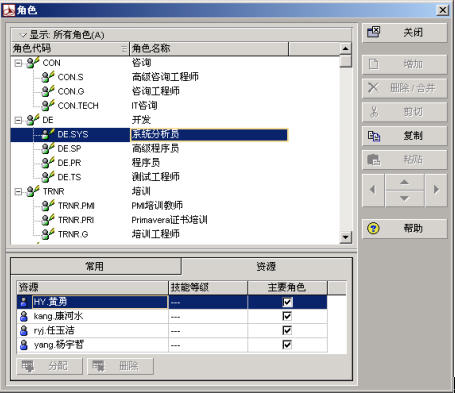The height and width of the screenshot is (393, 455).
Task: Select the 咨询工程师 role name
Action: pos(156,91)
